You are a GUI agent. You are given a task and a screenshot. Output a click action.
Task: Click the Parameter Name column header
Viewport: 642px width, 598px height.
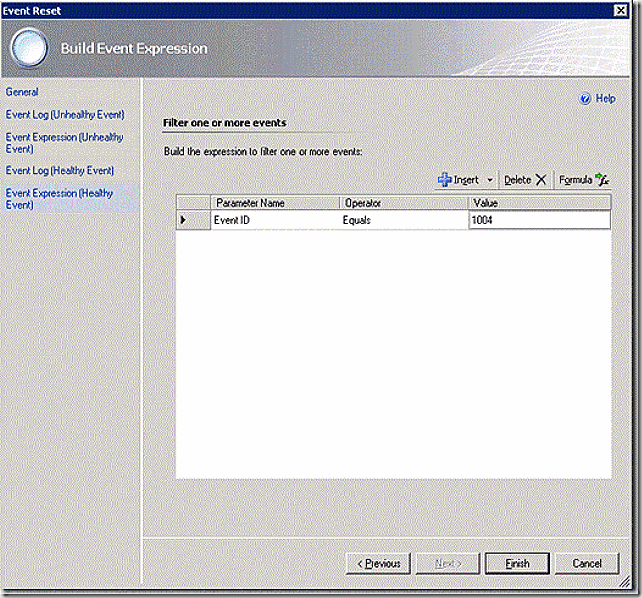(x=275, y=203)
